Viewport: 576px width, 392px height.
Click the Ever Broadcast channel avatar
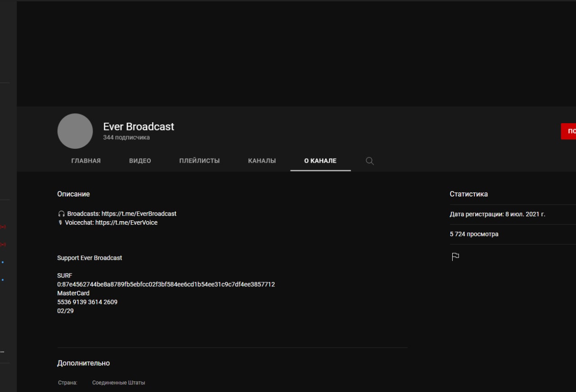point(75,131)
